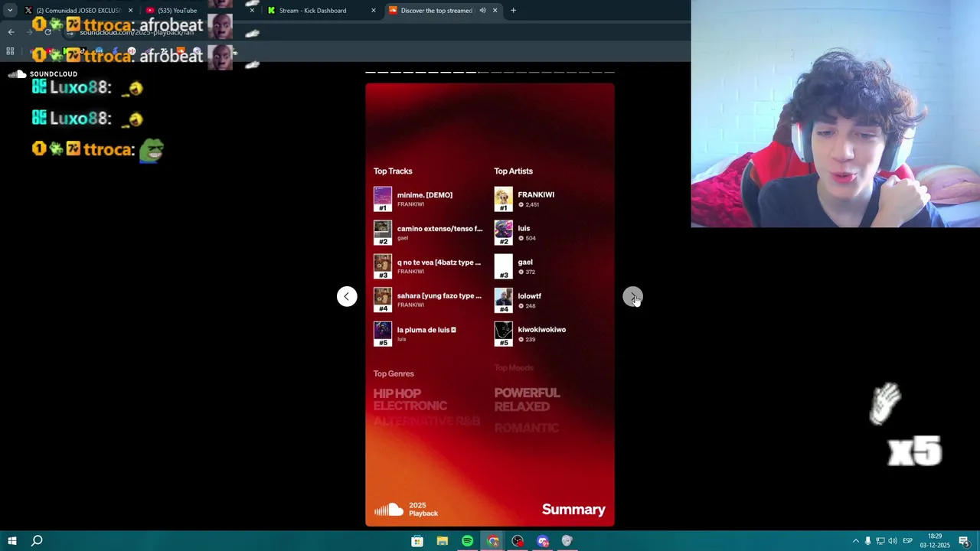Click the track title camino extenso/tenso
This screenshot has height=551, width=980.
click(439, 229)
